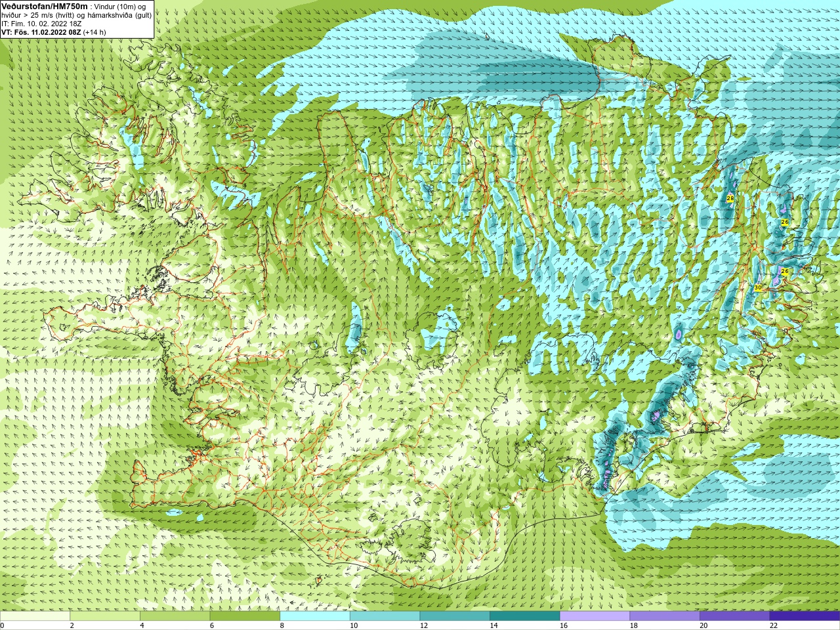Pick the 8–10 m/s light cyan legend color
840x630 pixels.
315,616
